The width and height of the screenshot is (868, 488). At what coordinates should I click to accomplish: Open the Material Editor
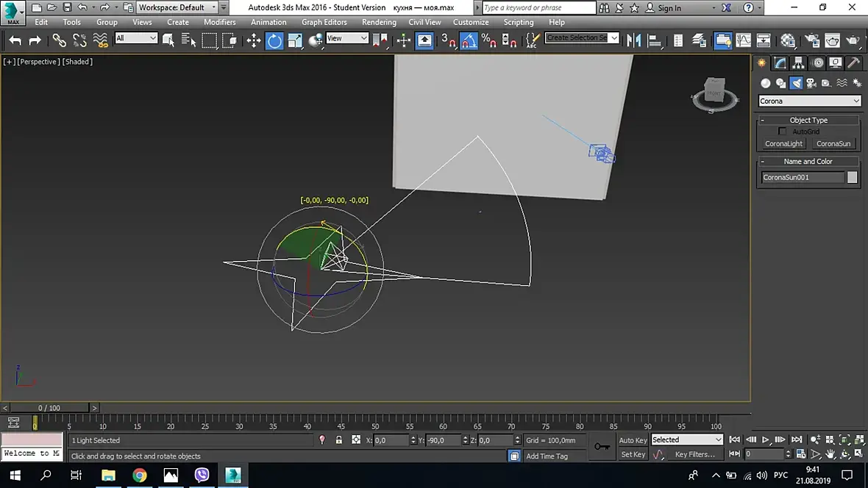click(788, 41)
